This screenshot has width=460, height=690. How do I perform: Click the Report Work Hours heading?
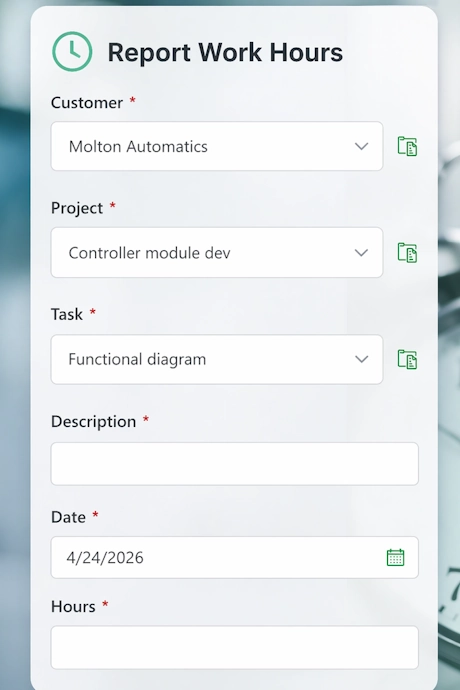(x=225, y=52)
